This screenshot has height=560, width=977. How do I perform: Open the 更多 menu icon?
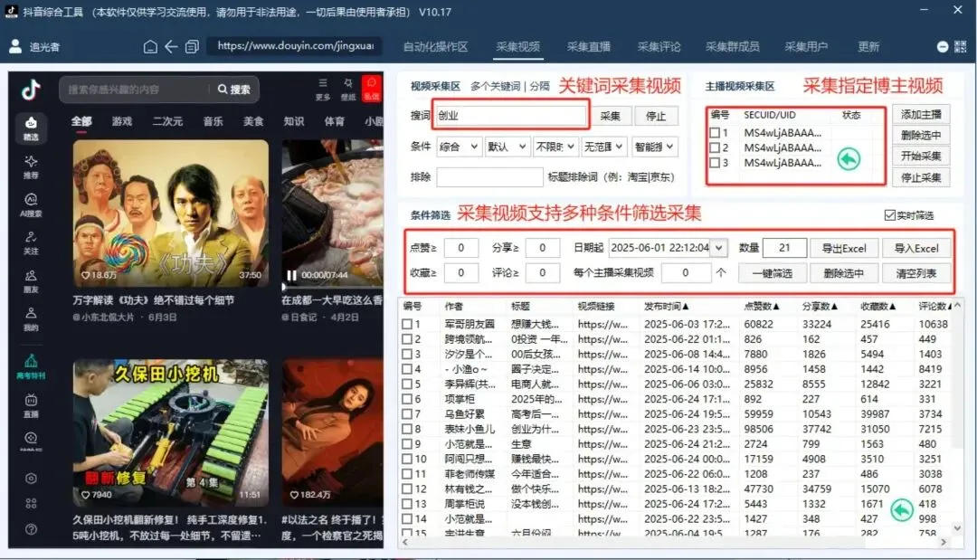[323, 89]
